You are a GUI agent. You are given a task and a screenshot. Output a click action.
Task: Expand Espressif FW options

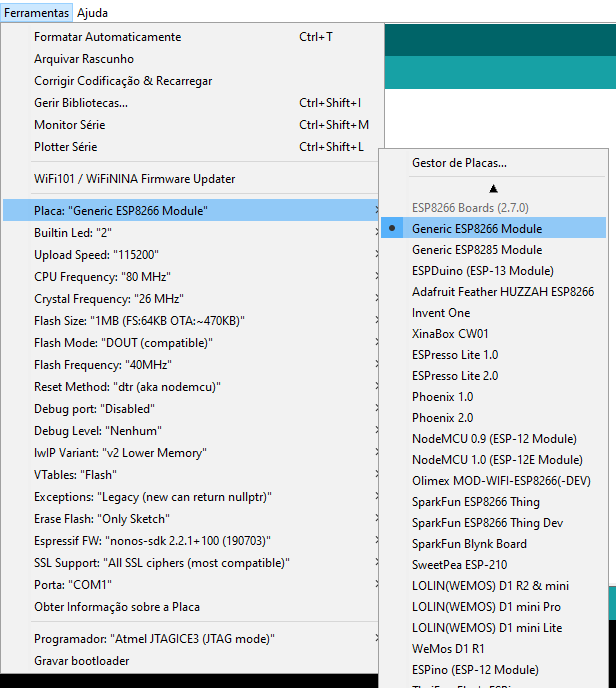click(x=191, y=541)
